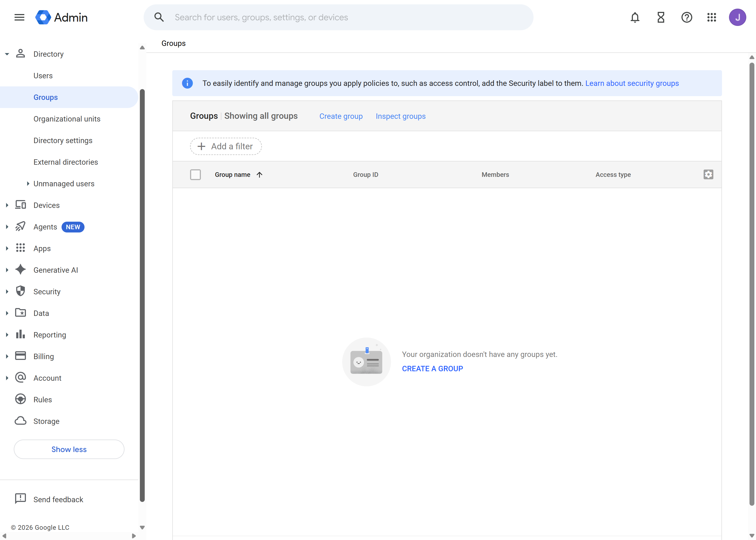Open Storage in the sidebar

coord(46,421)
